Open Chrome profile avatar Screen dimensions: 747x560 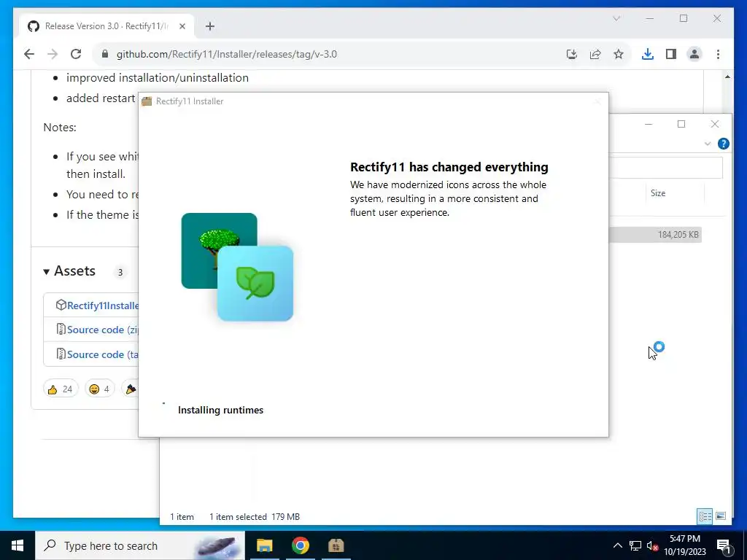[x=694, y=54]
